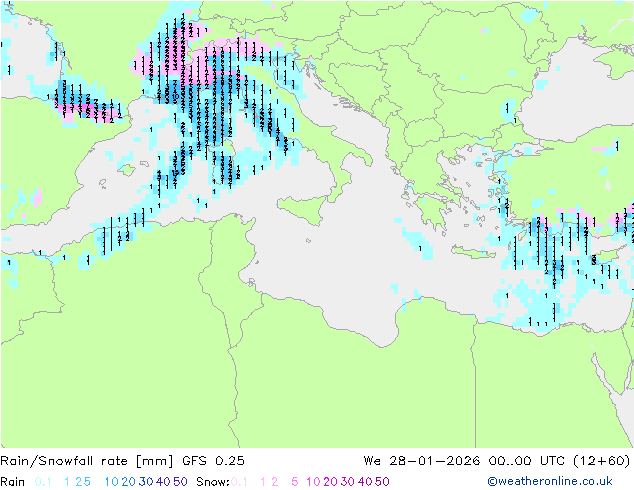Select the Rain legend value 40
The image size is (634, 490).
tap(163, 482)
